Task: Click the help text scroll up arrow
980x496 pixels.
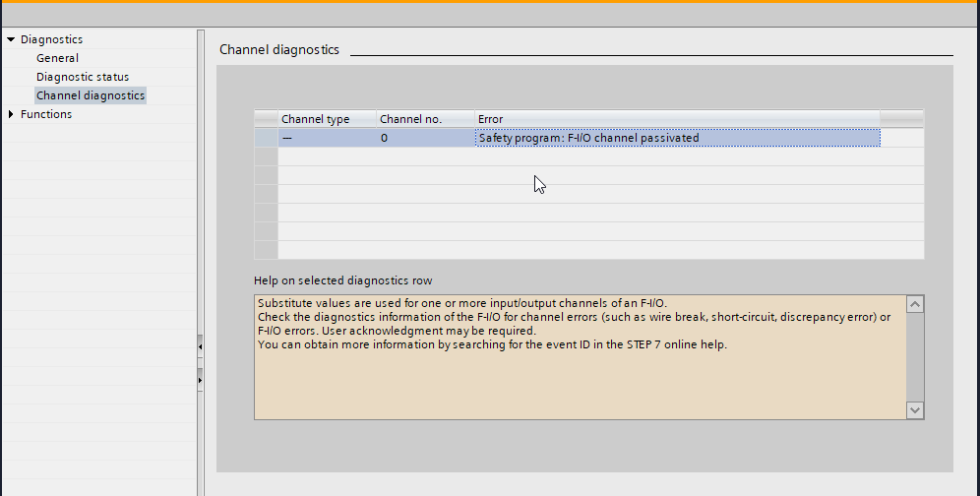Action: [915, 305]
